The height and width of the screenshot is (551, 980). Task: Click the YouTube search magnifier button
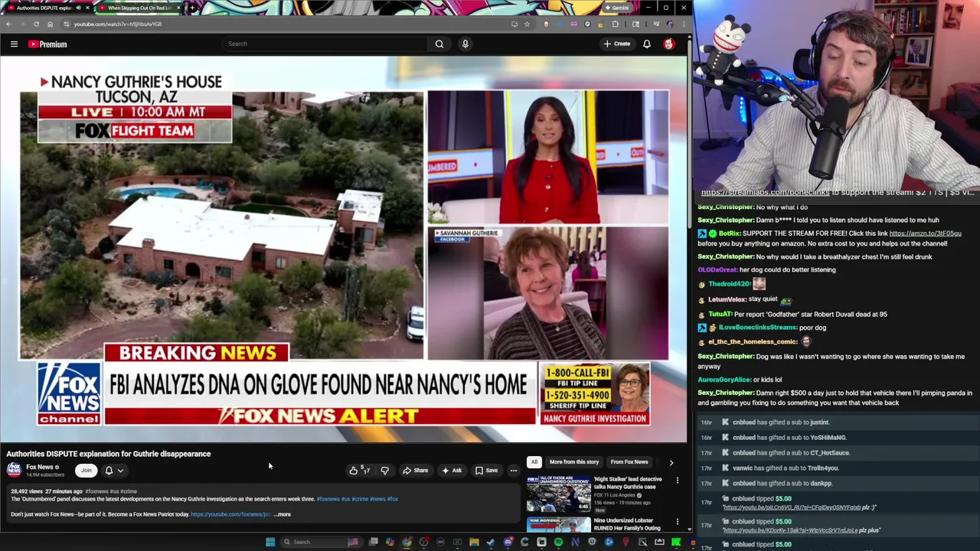coord(439,44)
